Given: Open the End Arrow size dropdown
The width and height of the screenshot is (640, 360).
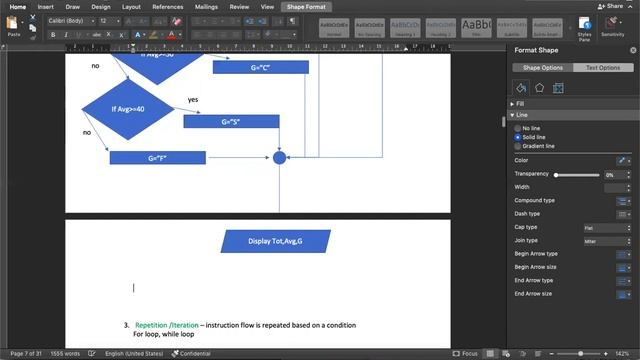Looking at the screenshot, I should [624, 294].
